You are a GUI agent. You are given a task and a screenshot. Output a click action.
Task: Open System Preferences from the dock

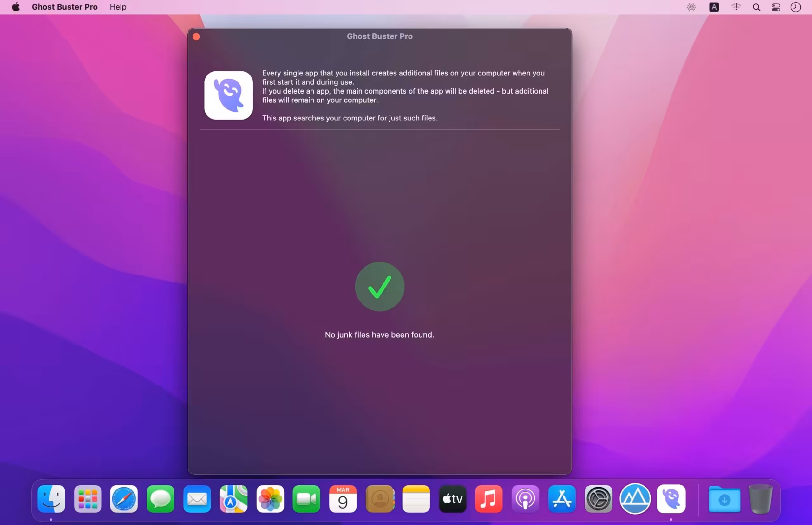(x=598, y=499)
